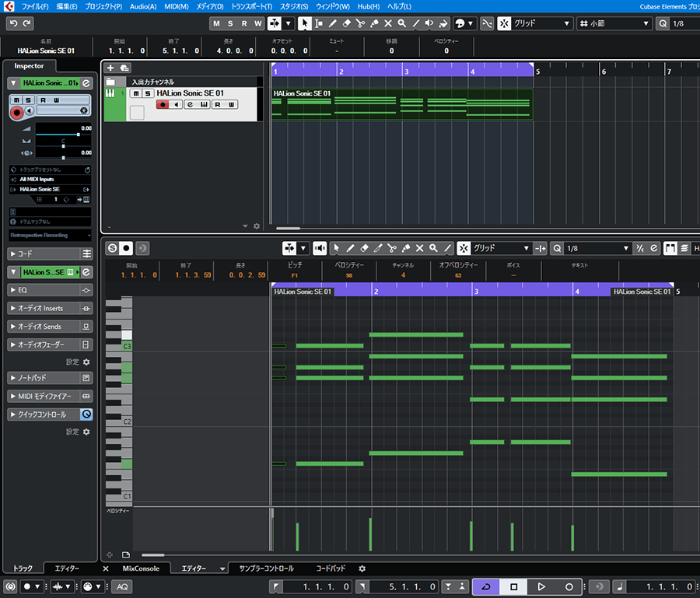Toggle the transport cycle loop button
Screen dimensions: 700x598
pyautogui.click(x=486, y=586)
